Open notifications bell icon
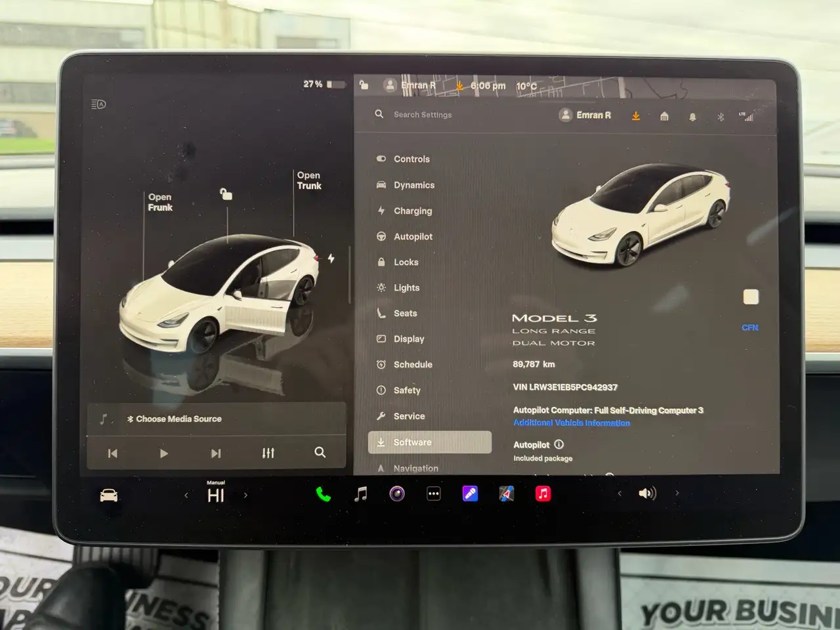Image resolution: width=840 pixels, height=630 pixels. point(692,117)
